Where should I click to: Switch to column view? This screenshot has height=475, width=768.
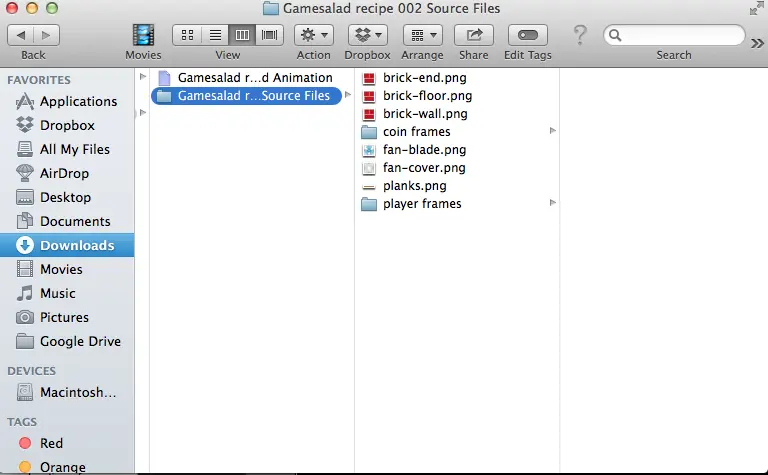point(242,35)
